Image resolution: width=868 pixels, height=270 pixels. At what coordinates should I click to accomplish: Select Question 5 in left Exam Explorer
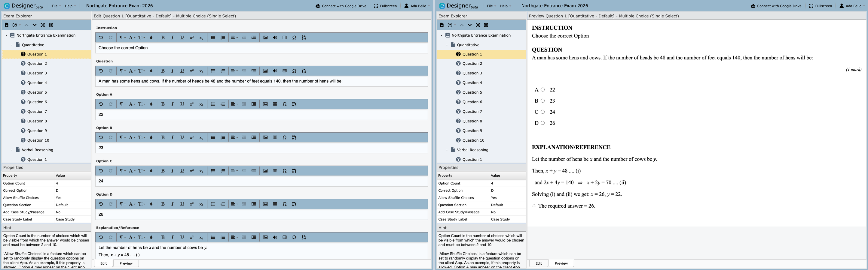coord(37,92)
